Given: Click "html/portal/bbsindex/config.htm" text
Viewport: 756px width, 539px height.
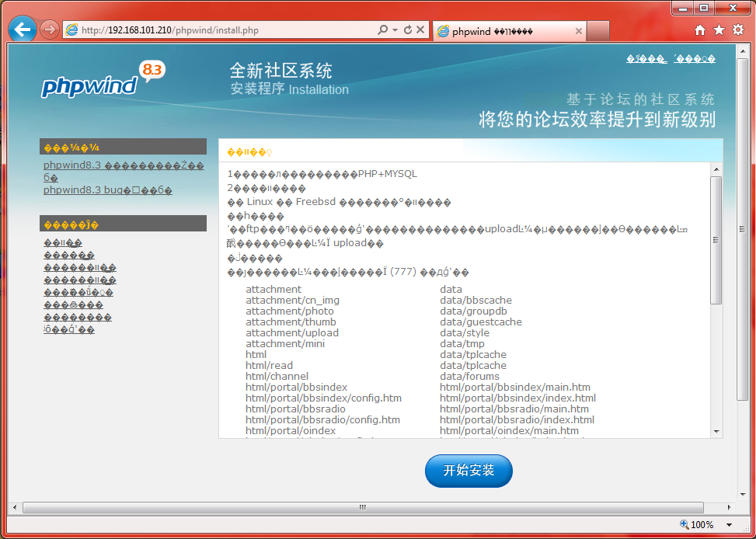Looking at the screenshot, I should [323, 398].
